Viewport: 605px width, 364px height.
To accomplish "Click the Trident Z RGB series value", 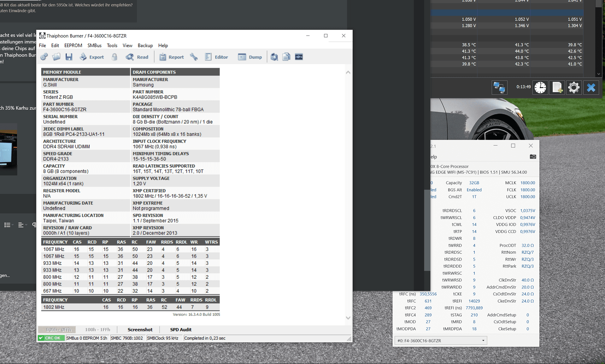I will [x=58, y=97].
